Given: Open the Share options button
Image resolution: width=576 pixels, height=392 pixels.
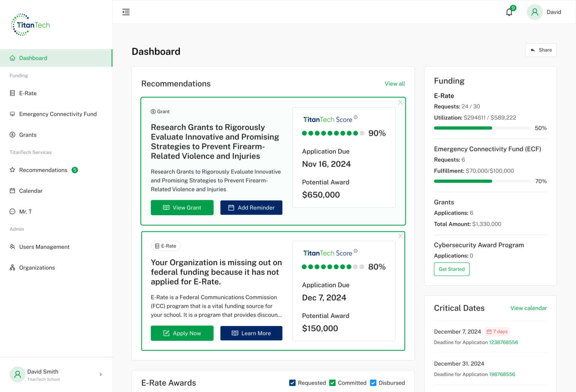Looking at the screenshot, I should [x=541, y=50].
